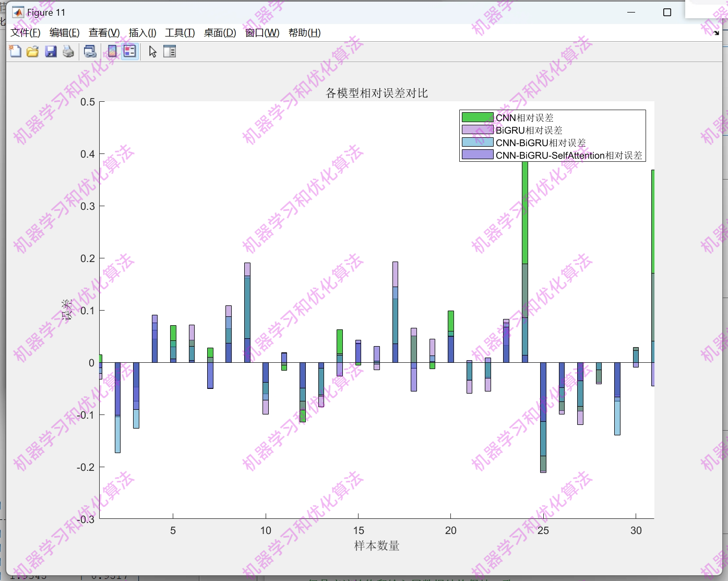Click the MATLAB figure icon in title bar

coord(17,11)
